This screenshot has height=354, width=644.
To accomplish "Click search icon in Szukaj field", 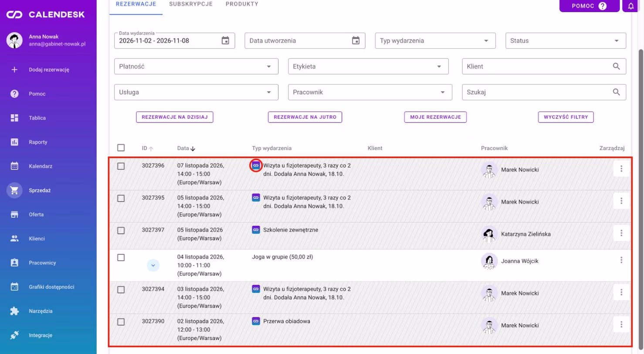I will (x=616, y=92).
